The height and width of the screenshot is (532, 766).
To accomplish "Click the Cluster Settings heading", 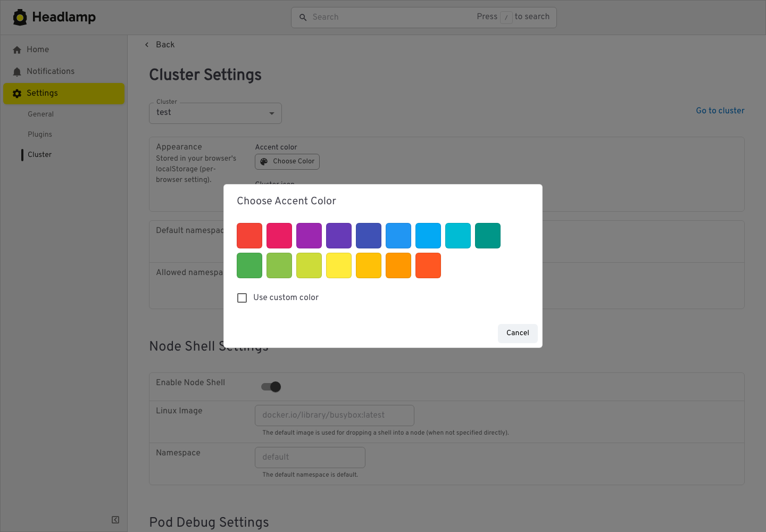I will pyautogui.click(x=205, y=75).
